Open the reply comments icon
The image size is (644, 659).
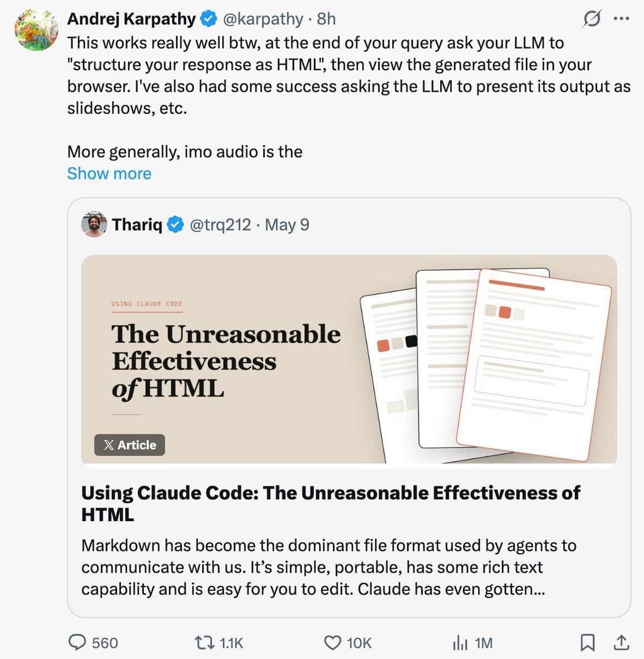pyautogui.click(x=77, y=643)
